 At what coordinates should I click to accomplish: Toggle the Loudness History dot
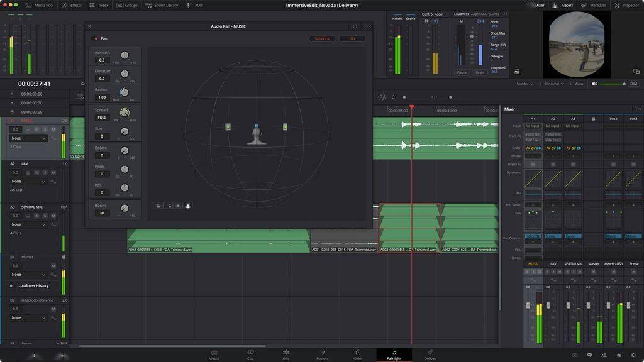point(11,286)
